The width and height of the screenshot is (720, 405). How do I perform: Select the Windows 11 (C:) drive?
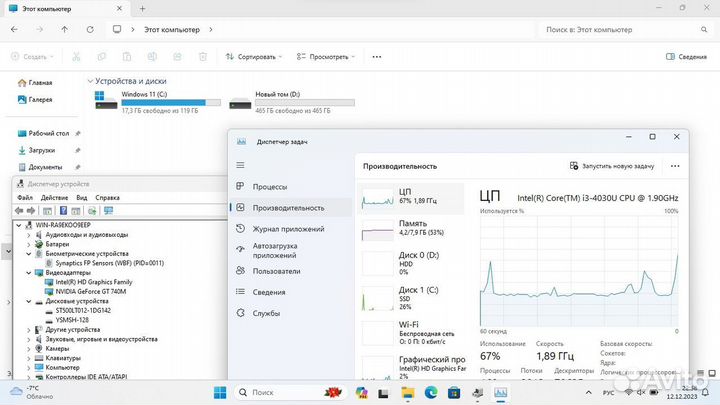click(x=158, y=102)
